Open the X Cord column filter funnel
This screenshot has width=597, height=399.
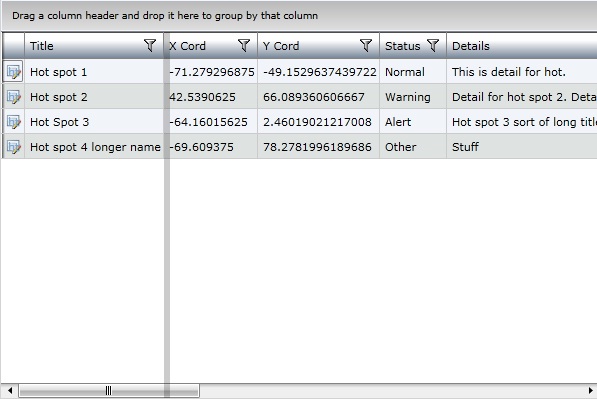pyautogui.click(x=244, y=45)
